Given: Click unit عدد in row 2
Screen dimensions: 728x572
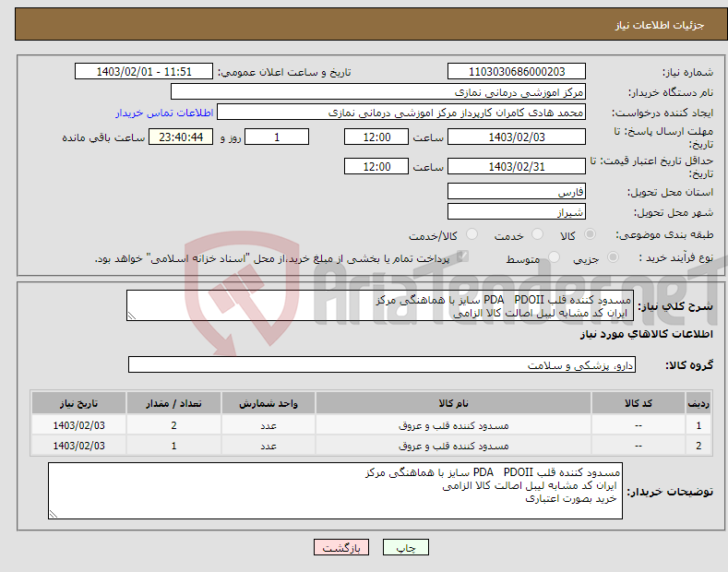Looking at the screenshot, I should click(x=269, y=446).
